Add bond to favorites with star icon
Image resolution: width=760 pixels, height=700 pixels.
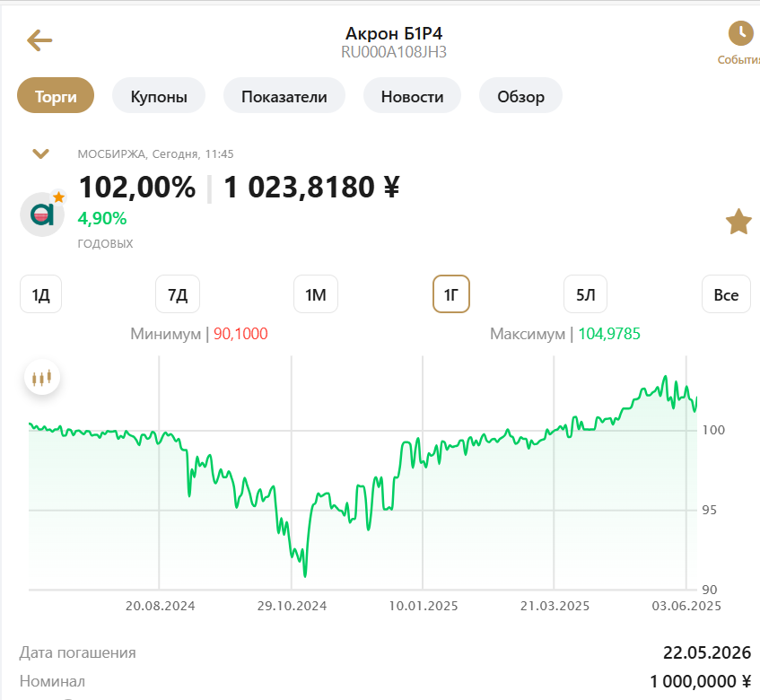point(738,222)
